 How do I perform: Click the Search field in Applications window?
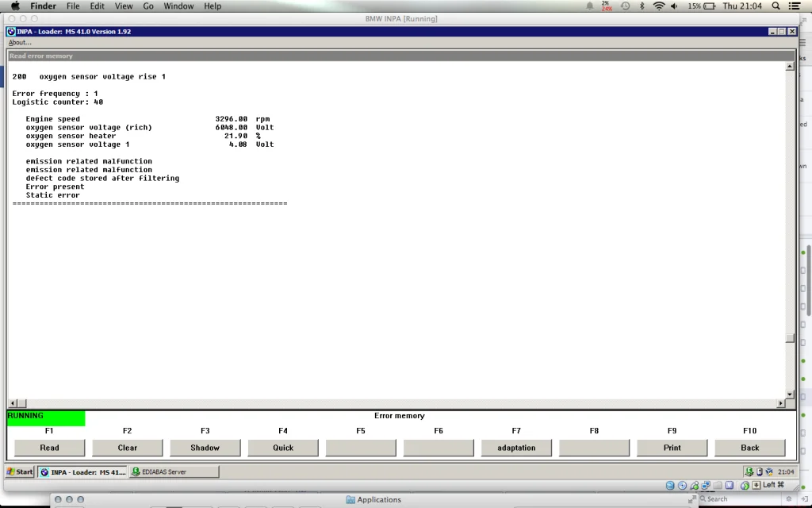coord(738,499)
